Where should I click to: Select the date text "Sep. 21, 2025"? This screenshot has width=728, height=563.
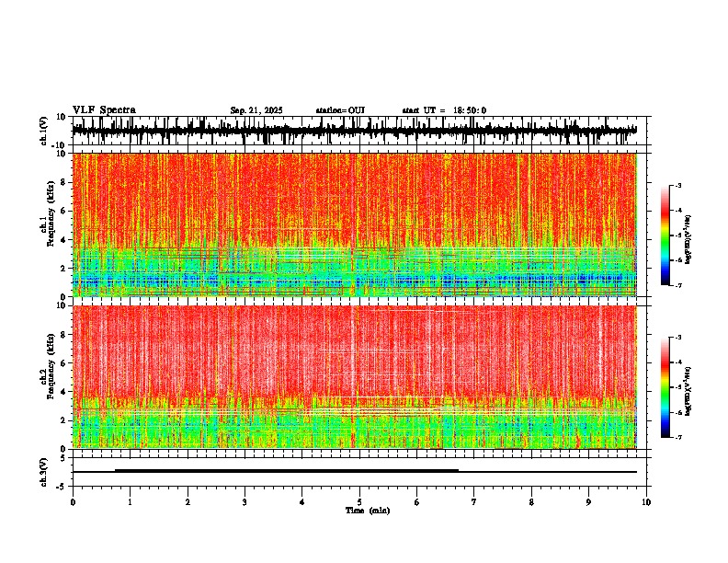click(x=256, y=110)
